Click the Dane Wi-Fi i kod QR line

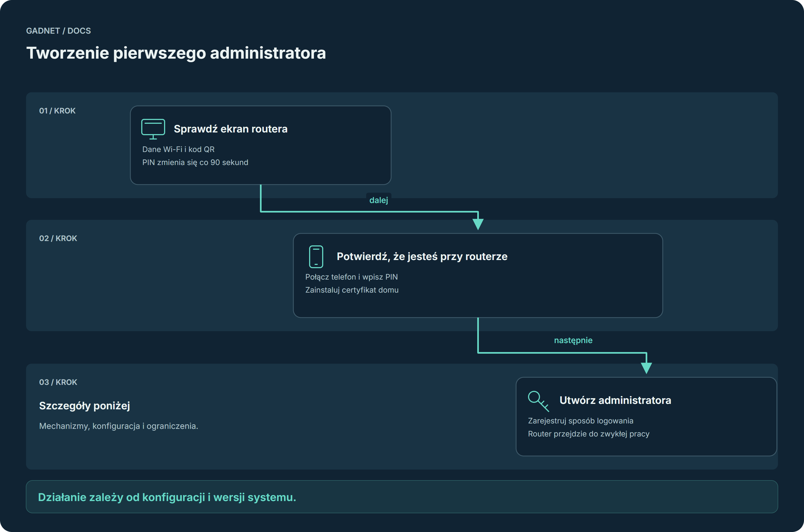pos(178,149)
